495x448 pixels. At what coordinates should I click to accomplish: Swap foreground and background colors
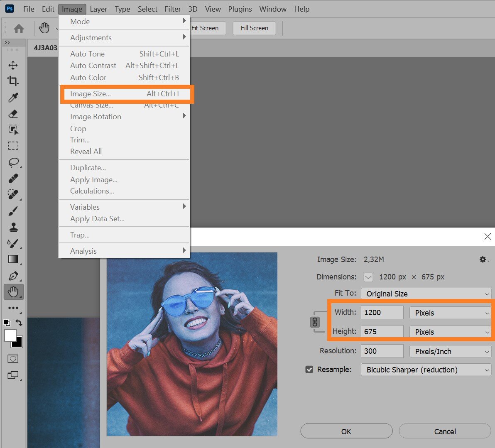(19, 323)
